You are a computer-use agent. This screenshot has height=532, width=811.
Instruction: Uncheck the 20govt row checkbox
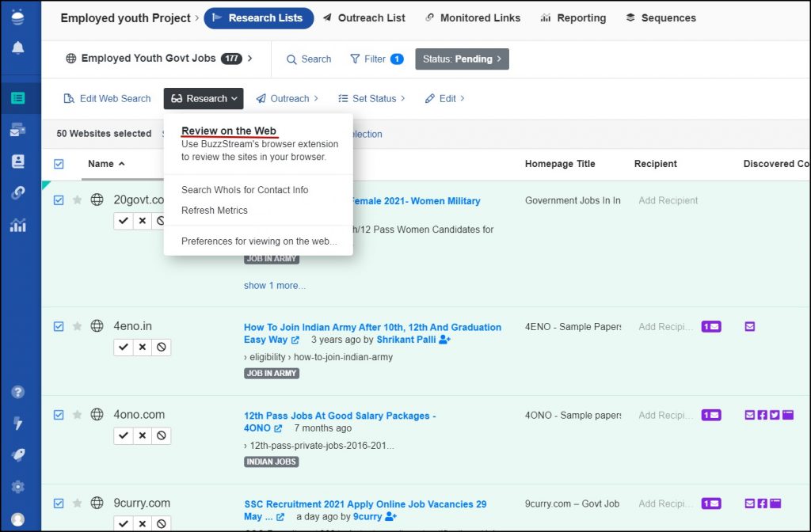pyautogui.click(x=59, y=200)
